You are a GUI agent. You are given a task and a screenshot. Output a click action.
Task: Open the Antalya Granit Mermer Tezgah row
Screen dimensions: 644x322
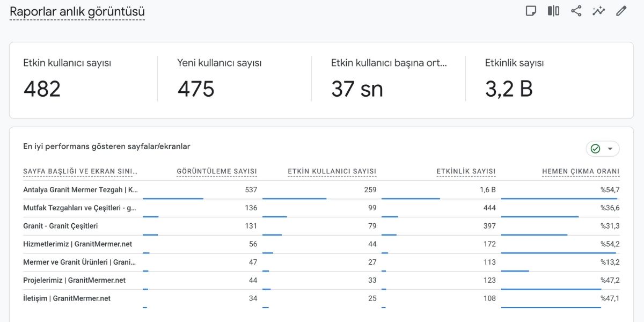(80, 190)
